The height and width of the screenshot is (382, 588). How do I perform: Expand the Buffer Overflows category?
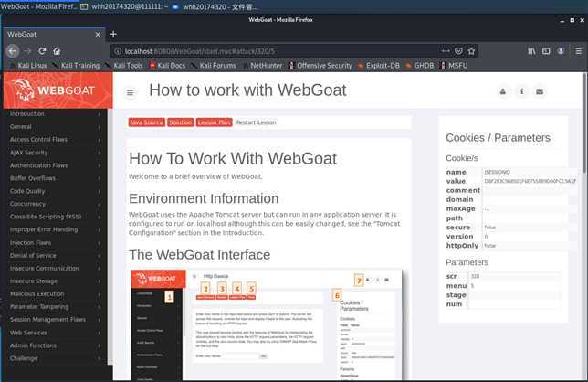[x=55, y=178]
